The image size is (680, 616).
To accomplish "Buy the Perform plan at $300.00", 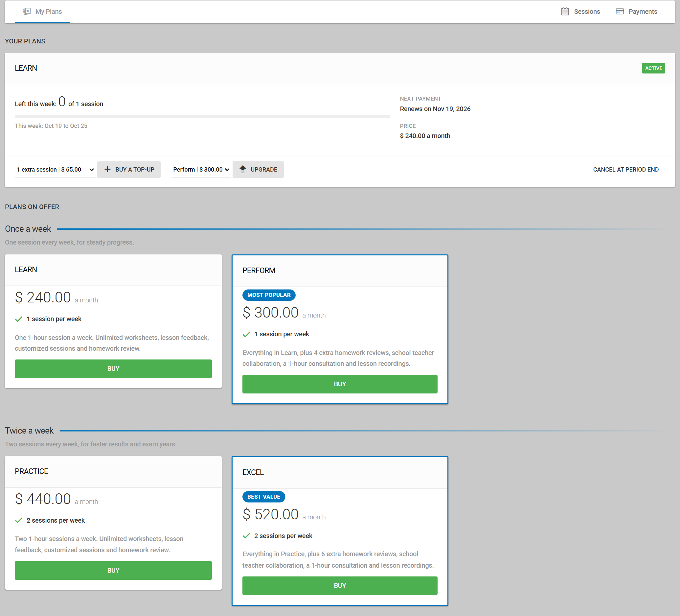I will tap(340, 384).
